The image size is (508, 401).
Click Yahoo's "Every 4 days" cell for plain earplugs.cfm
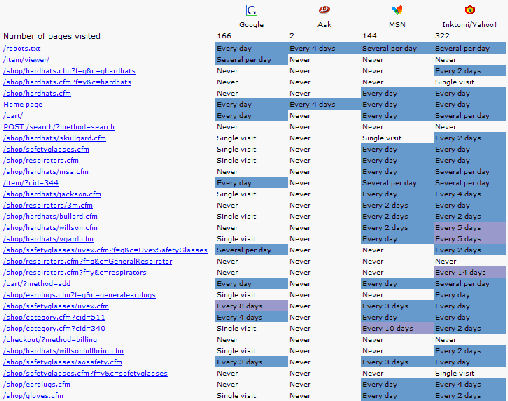tap(470, 384)
